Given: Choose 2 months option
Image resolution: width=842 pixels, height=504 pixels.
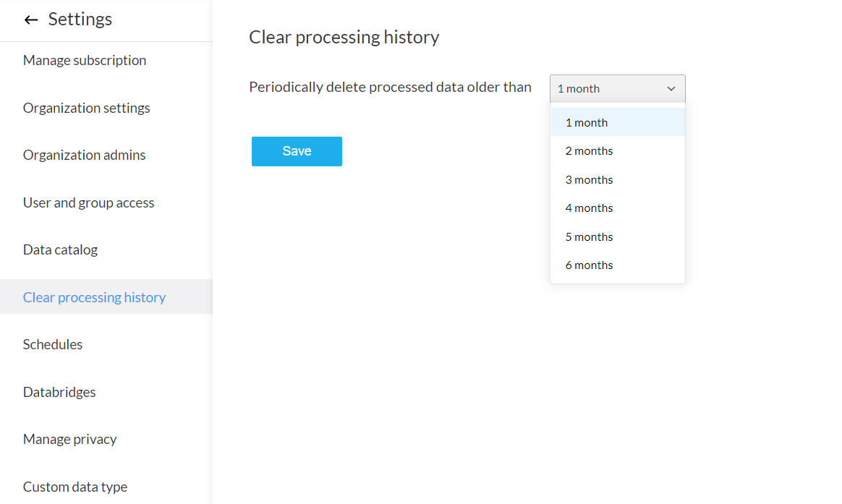Looking at the screenshot, I should coord(617,151).
